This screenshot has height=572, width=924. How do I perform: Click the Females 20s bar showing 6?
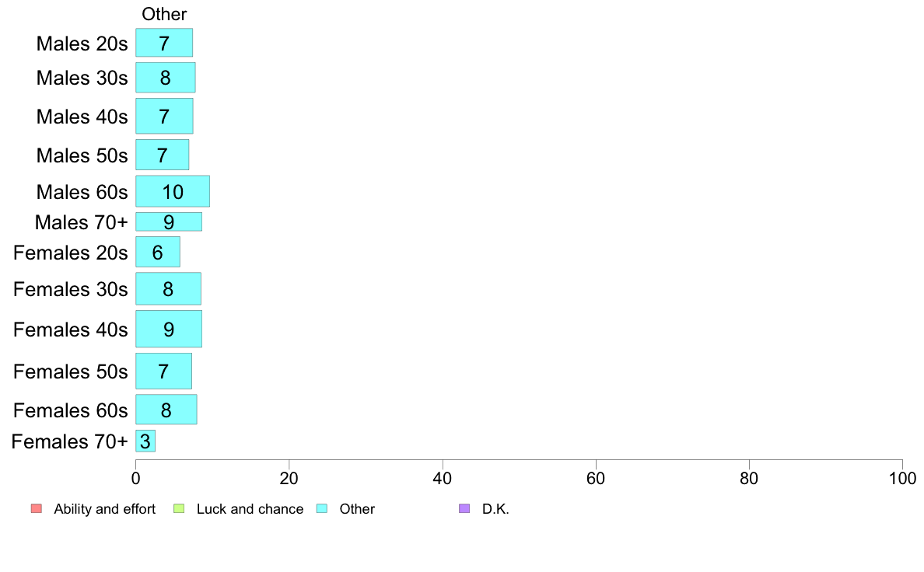tap(158, 252)
